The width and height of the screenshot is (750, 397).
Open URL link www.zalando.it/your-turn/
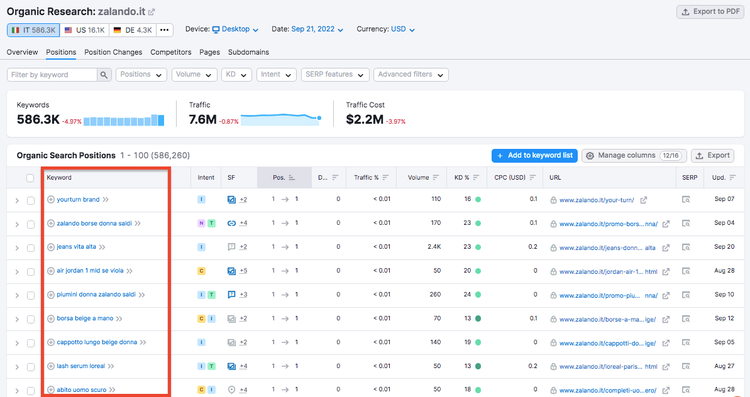(596, 200)
